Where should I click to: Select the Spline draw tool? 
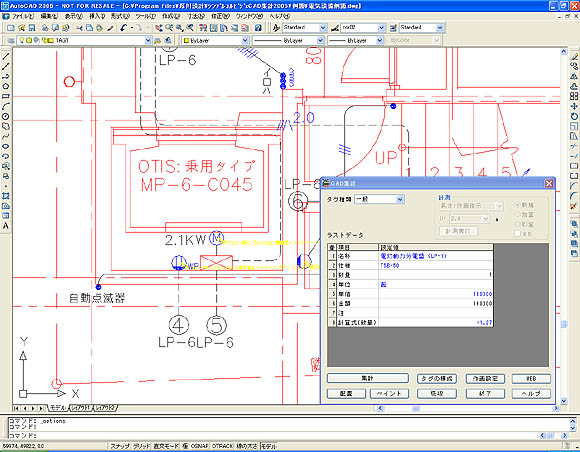pos(6,136)
